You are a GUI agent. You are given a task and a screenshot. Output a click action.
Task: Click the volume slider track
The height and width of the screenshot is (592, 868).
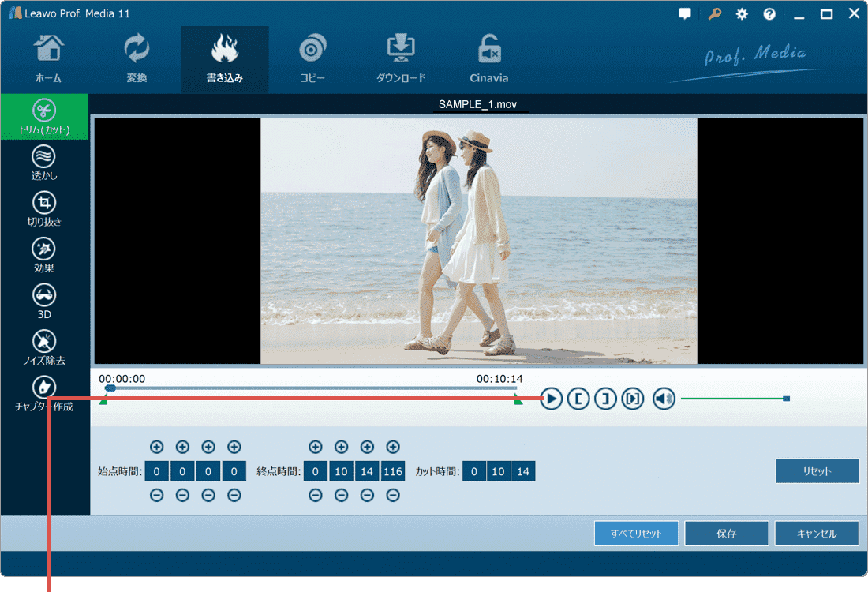point(730,399)
